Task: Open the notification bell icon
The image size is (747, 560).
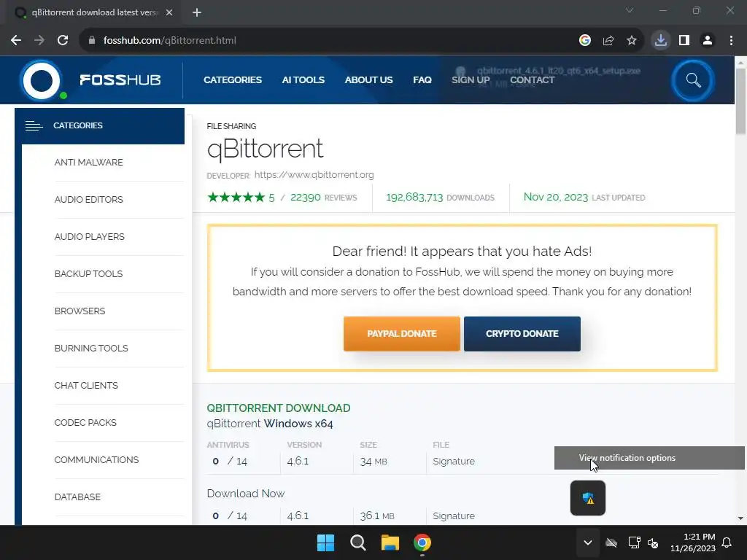Action: [727, 542]
